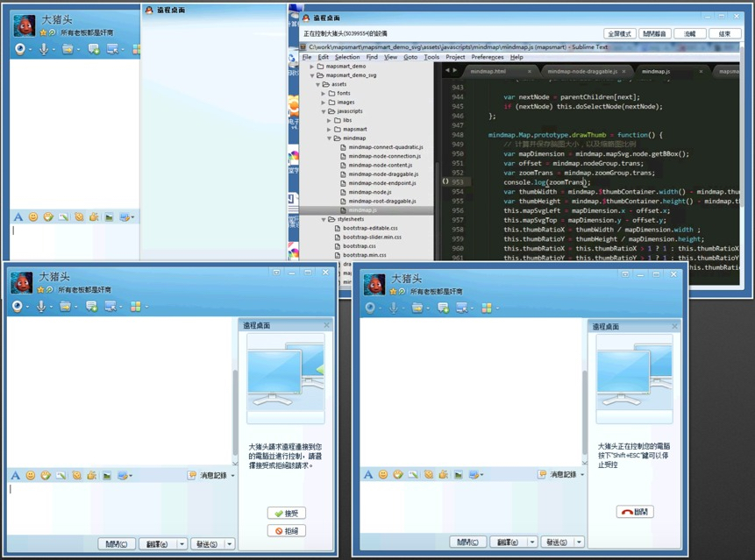Open message history dropdown in bottom-right chat
This screenshot has height=560, width=755.
coord(582,474)
